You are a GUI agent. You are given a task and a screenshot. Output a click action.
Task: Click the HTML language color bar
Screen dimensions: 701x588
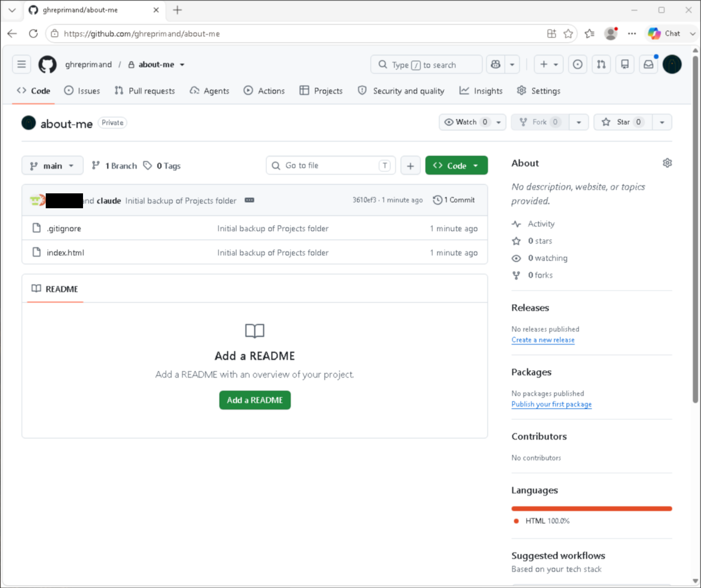[x=592, y=508]
